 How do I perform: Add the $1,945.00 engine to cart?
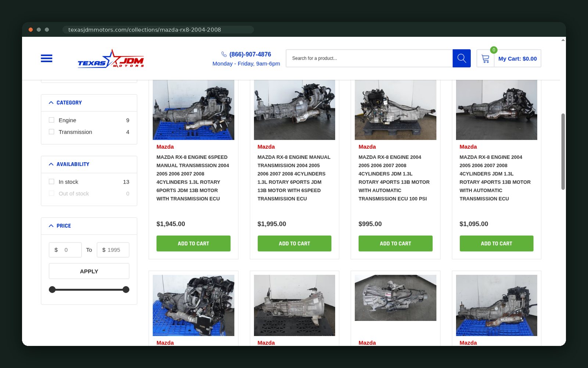(193, 243)
